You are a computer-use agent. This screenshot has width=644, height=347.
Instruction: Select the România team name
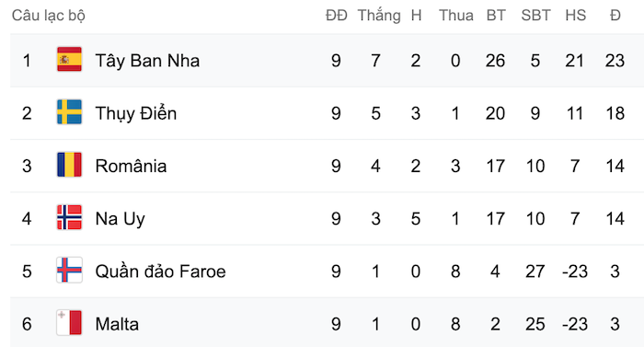click(x=131, y=166)
